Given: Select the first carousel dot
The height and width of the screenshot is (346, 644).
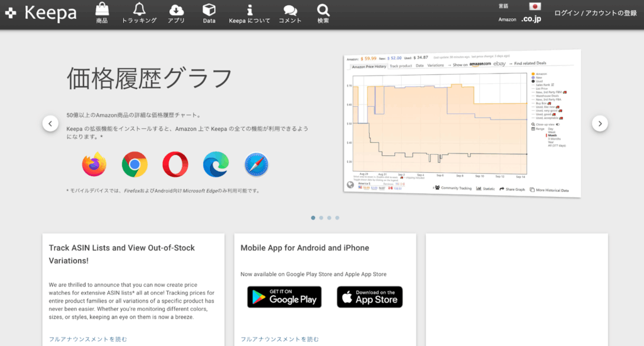Looking at the screenshot, I should click(313, 218).
